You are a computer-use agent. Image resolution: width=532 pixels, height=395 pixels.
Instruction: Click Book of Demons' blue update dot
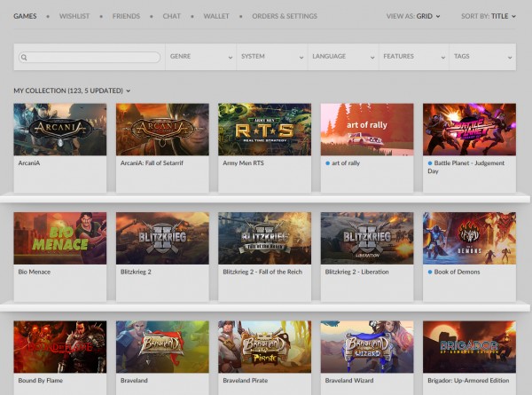(x=430, y=272)
